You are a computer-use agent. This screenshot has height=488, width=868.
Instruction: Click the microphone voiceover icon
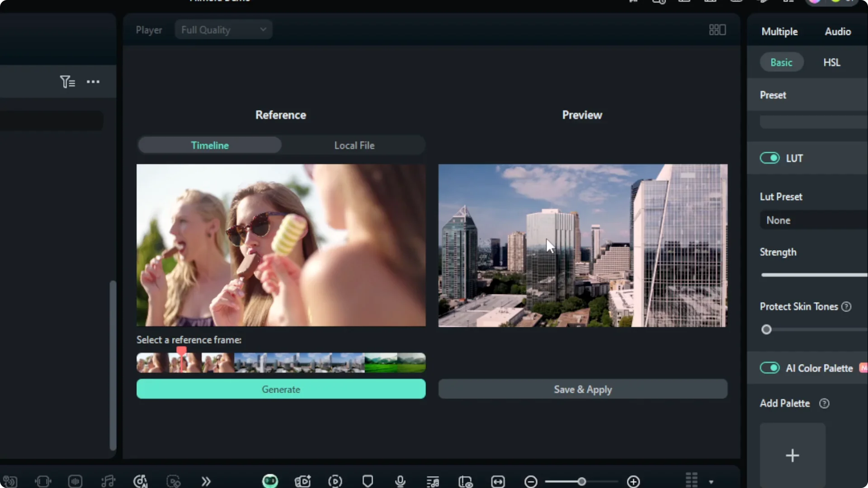400,481
